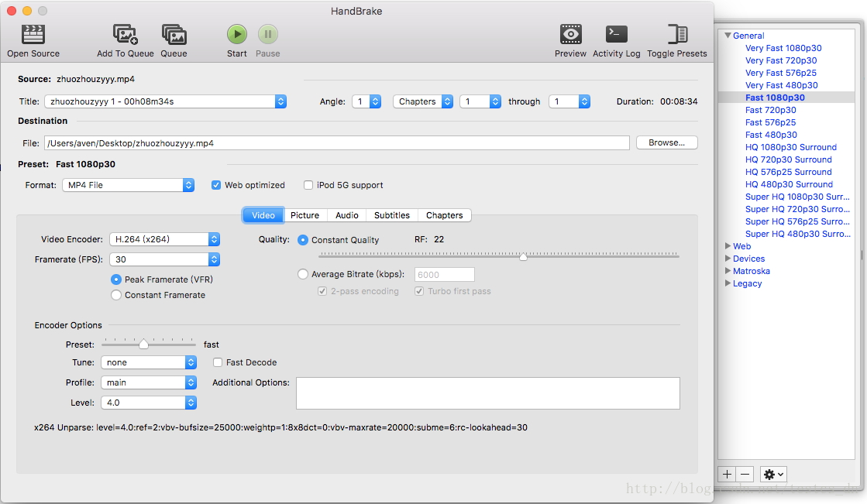Enable iPod 5G support checkbox
The height and width of the screenshot is (504, 867).
click(308, 185)
